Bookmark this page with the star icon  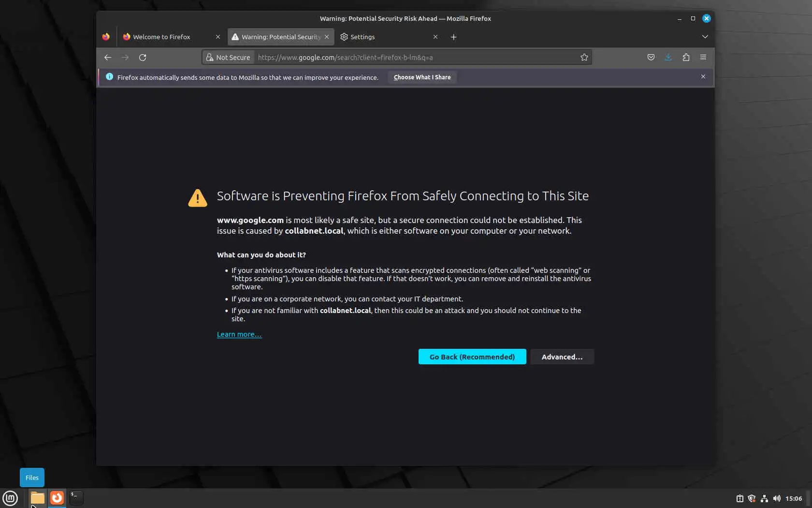click(584, 57)
